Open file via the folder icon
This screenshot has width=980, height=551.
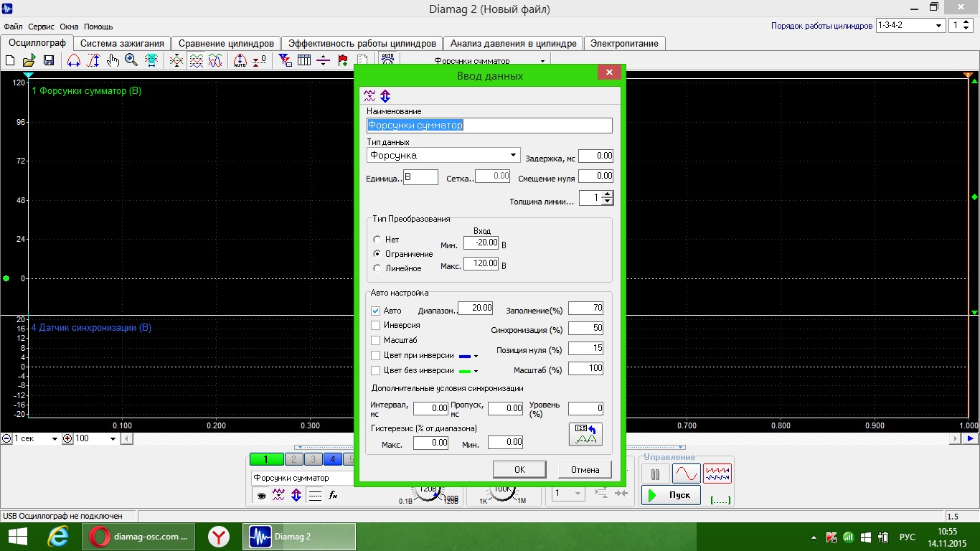coord(29,61)
